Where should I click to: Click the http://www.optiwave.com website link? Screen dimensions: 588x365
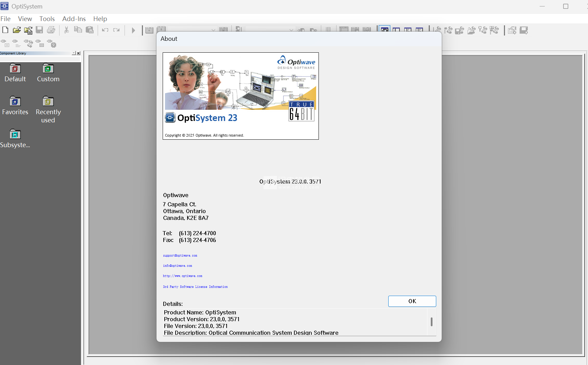point(182,276)
